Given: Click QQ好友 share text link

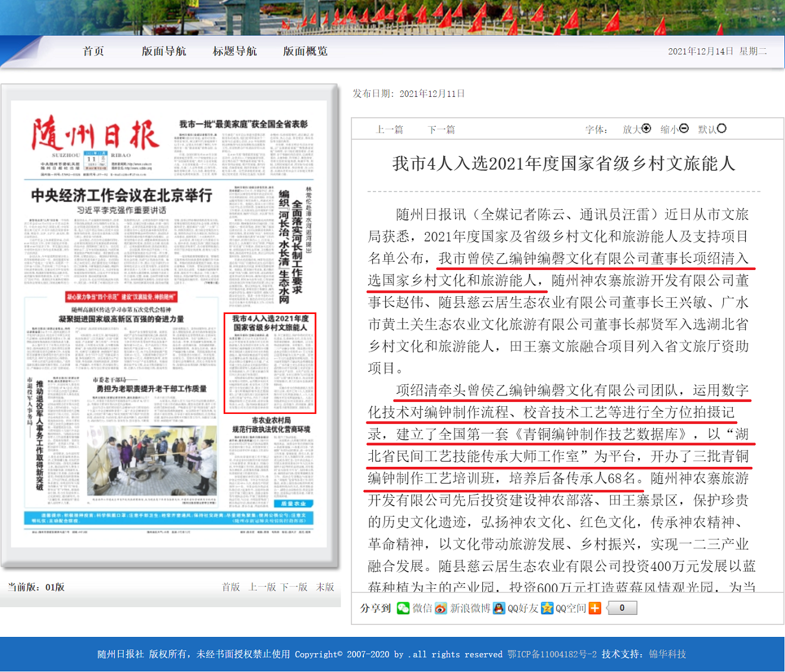Looking at the screenshot, I should (523, 608).
